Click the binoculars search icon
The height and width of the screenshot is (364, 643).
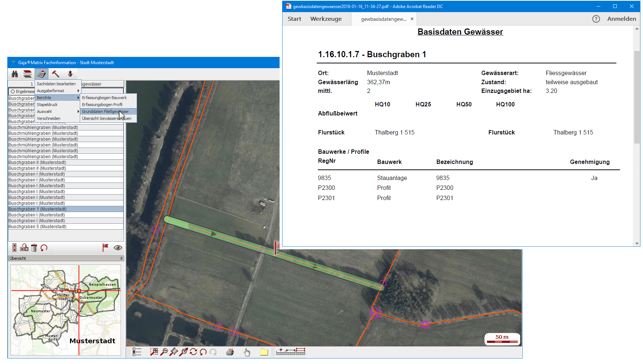point(15,74)
